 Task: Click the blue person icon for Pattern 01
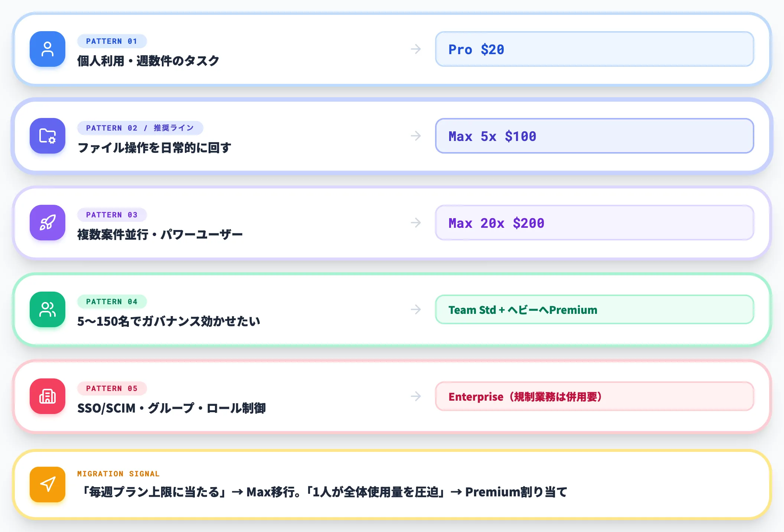pyautogui.click(x=48, y=49)
